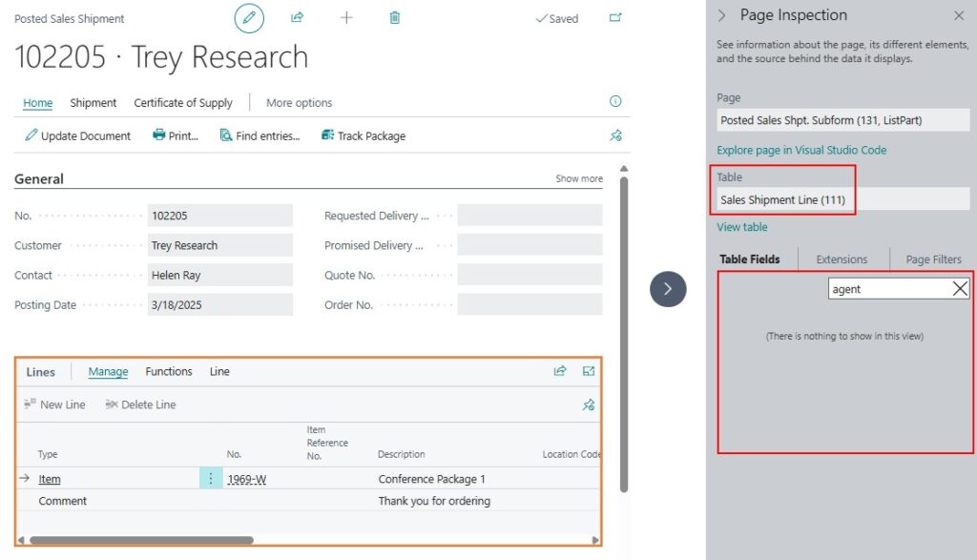The image size is (977, 560).
Task: Click View table link
Action: coord(741,227)
